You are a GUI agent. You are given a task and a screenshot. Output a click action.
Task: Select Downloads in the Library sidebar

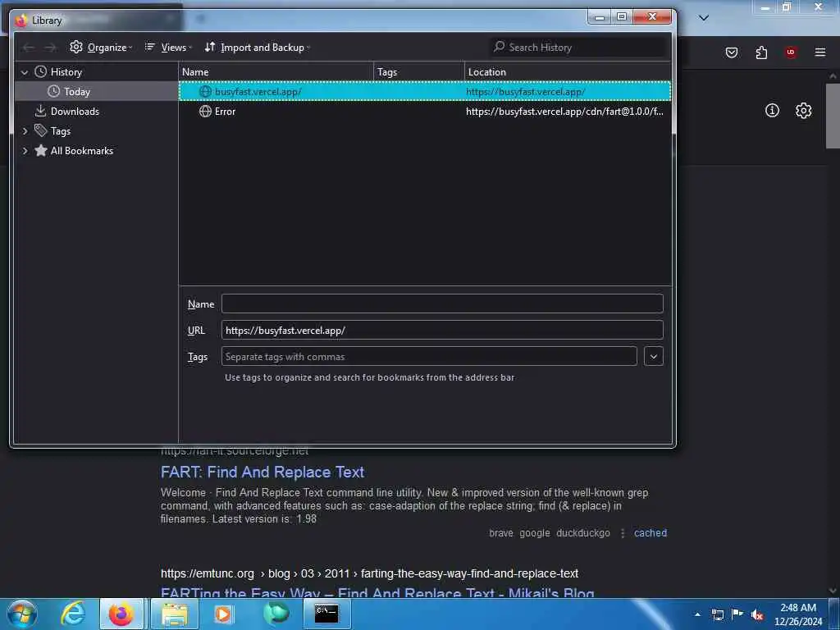(67, 112)
